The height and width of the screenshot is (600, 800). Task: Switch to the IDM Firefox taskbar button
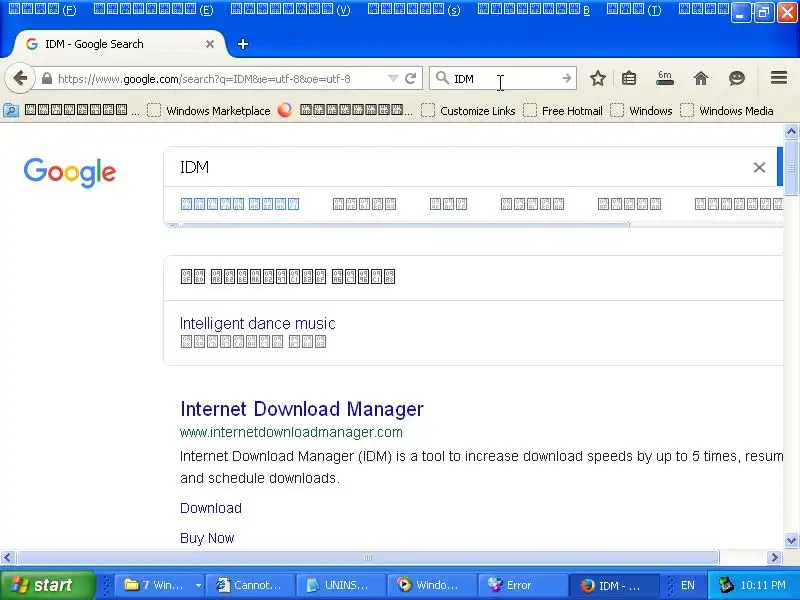point(613,585)
